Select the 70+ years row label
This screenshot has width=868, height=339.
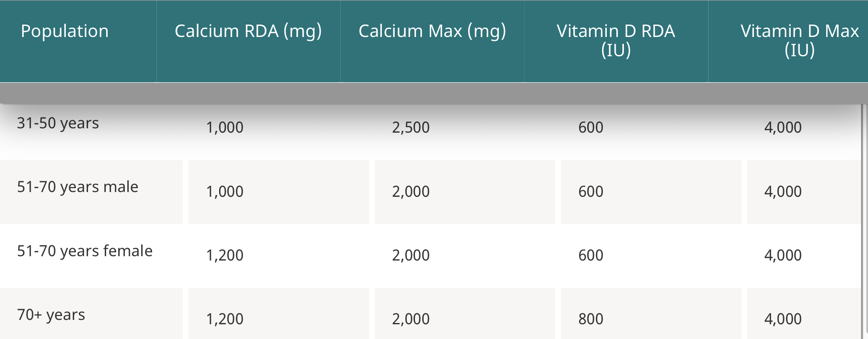[51, 315]
